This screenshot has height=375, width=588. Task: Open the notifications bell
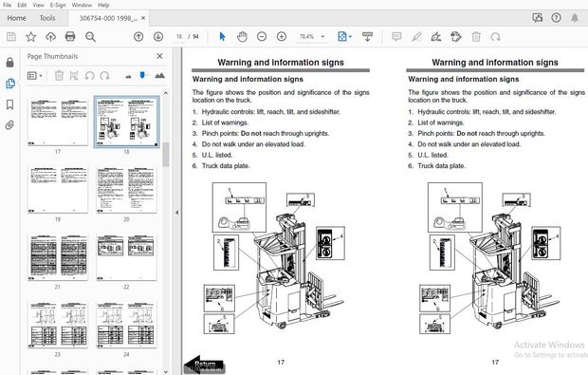coord(575,18)
